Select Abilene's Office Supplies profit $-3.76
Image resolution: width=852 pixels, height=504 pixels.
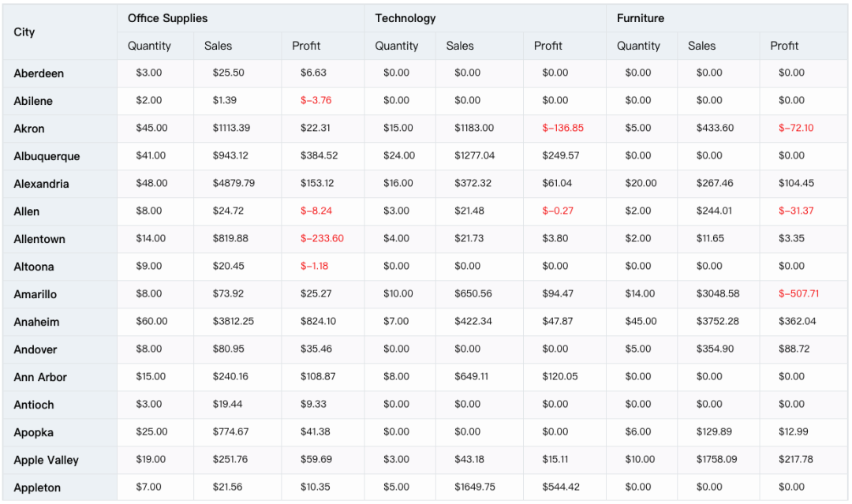click(316, 101)
